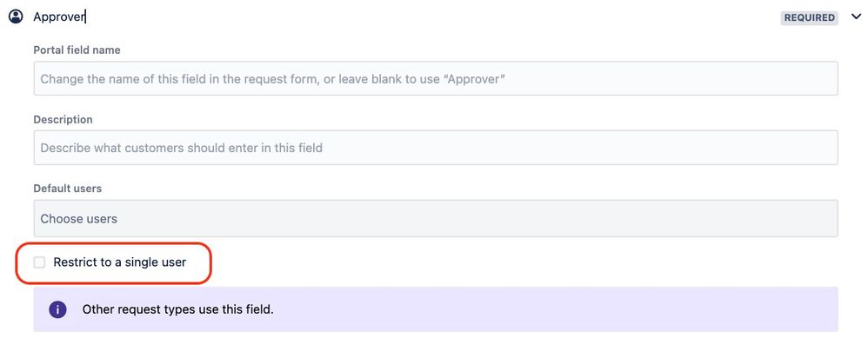Click "Other request types use this field" message
868x345 pixels.
[x=177, y=309]
